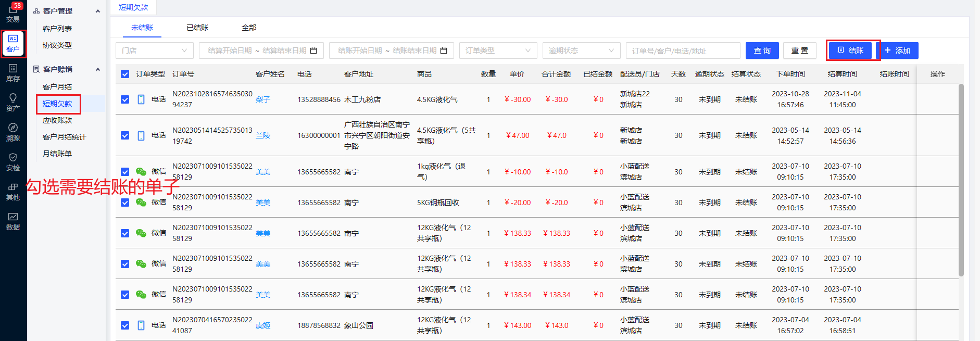Open 客户月结 in sidebar

click(57, 87)
